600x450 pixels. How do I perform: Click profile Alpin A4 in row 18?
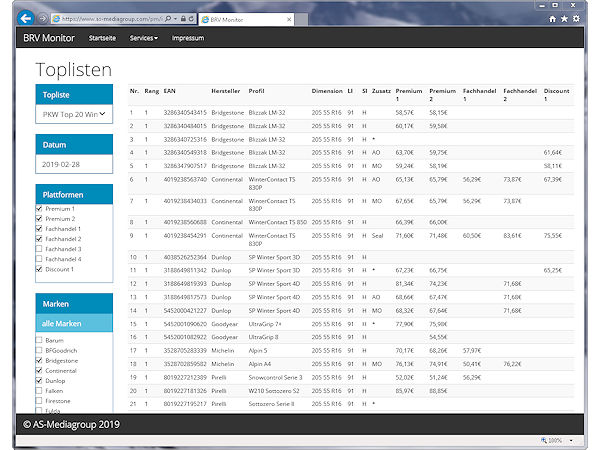260,364
